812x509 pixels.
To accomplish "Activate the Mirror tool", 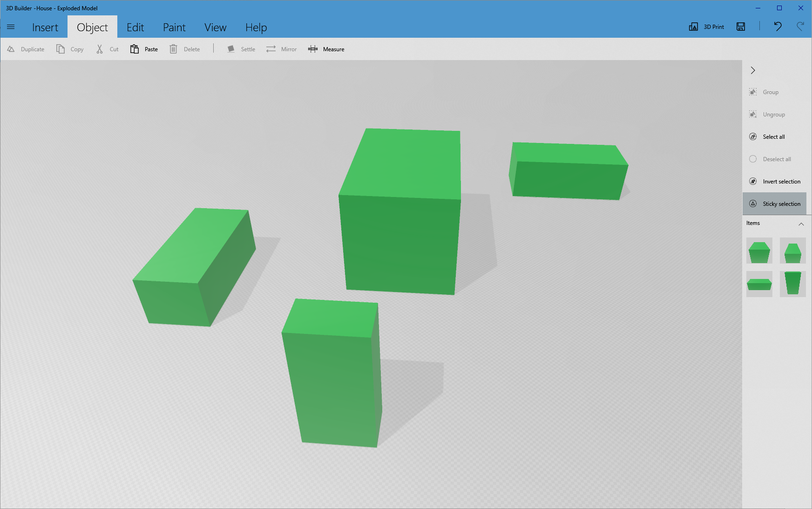I will (271, 49).
